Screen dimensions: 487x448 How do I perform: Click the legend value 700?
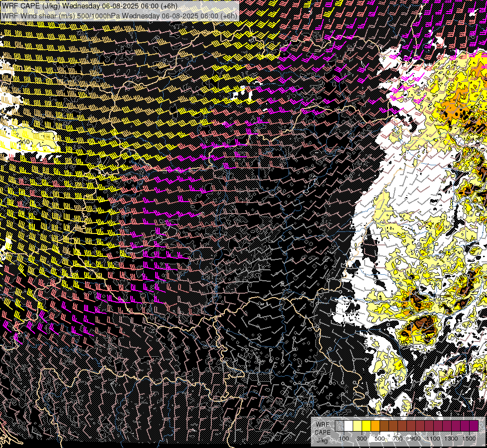pos(397,439)
